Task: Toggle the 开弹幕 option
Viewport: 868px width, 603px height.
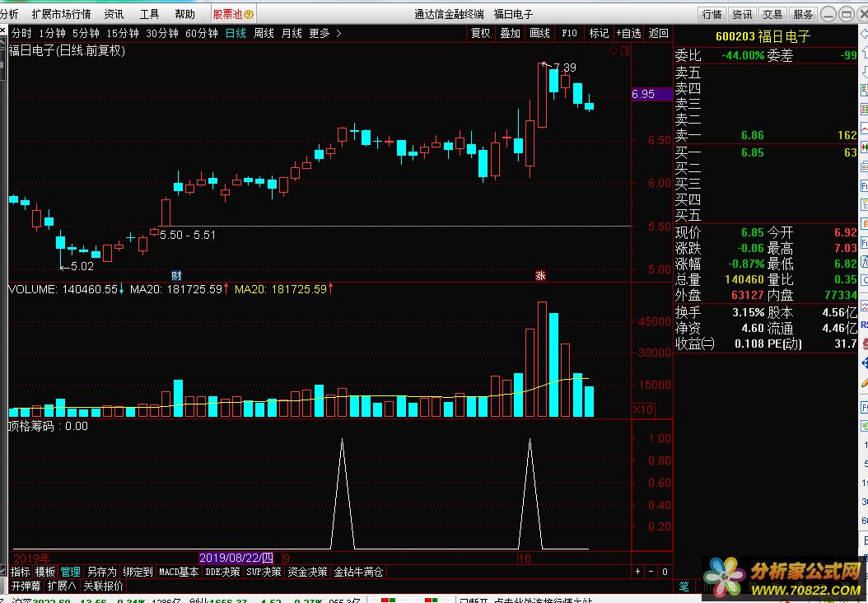Action: click(26, 586)
